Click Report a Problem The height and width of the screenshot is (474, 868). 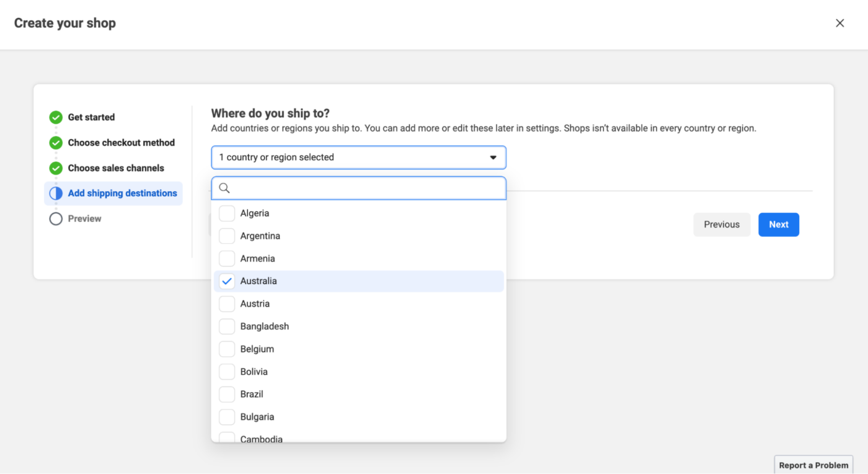pyautogui.click(x=813, y=465)
